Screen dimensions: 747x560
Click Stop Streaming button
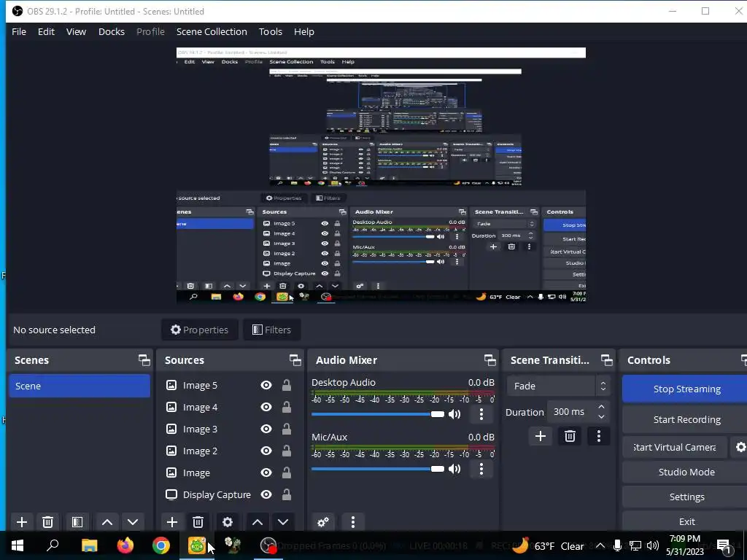pos(686,389)
